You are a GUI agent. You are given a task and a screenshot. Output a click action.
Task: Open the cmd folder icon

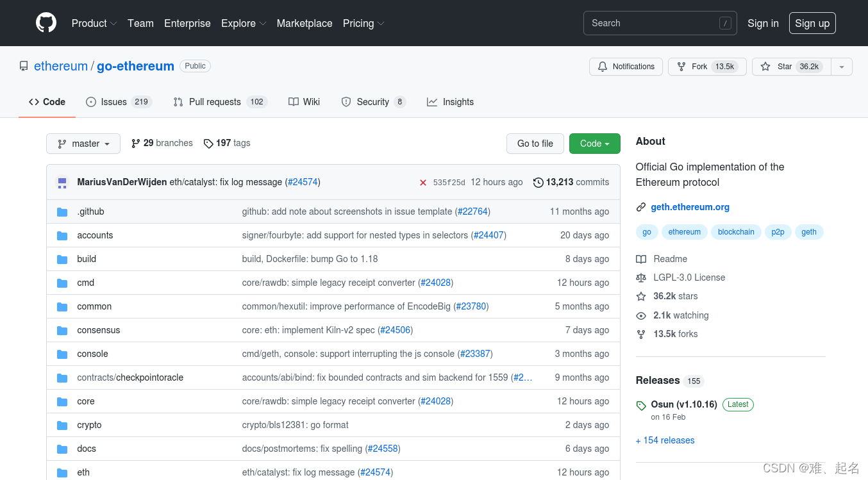click(x=62, y=283)
